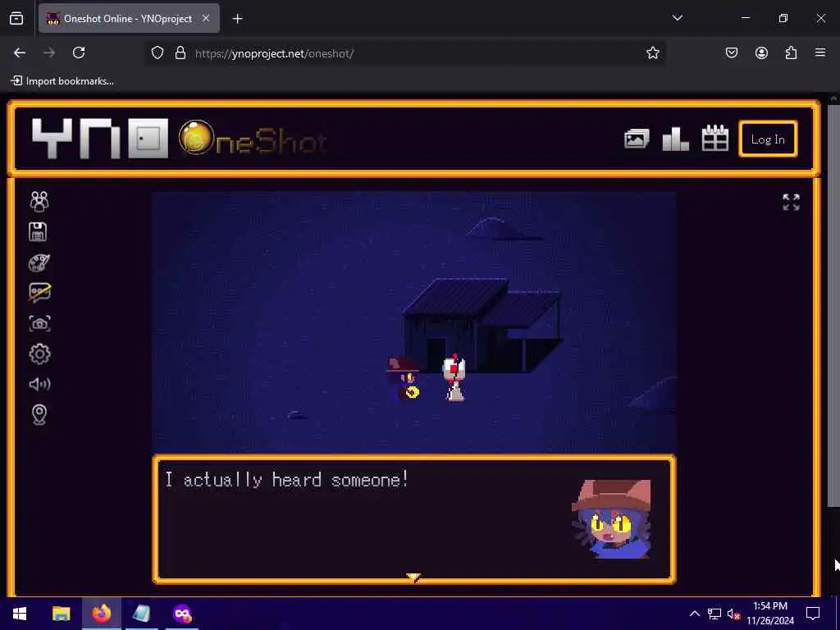Select the Oneshot Online - YNOproject tab
This screenshot has width=840, height=630.
tap(129, 19)
